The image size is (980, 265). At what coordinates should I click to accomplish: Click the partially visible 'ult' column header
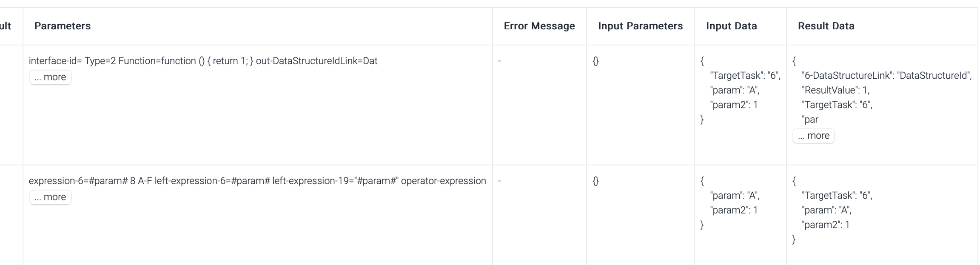(6, 26)
